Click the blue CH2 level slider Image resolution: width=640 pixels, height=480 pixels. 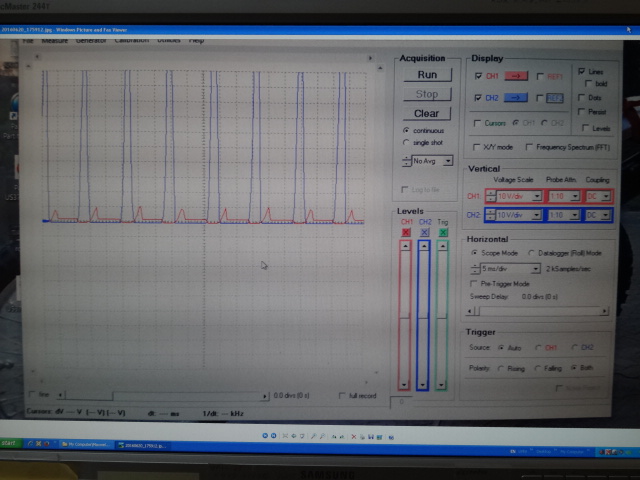(x=423, y=316)
